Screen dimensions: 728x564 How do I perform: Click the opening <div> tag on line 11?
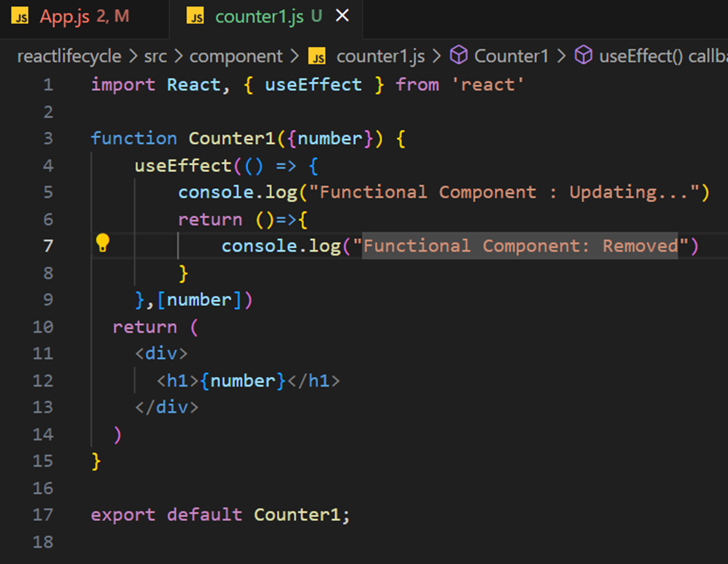point(161,354)
